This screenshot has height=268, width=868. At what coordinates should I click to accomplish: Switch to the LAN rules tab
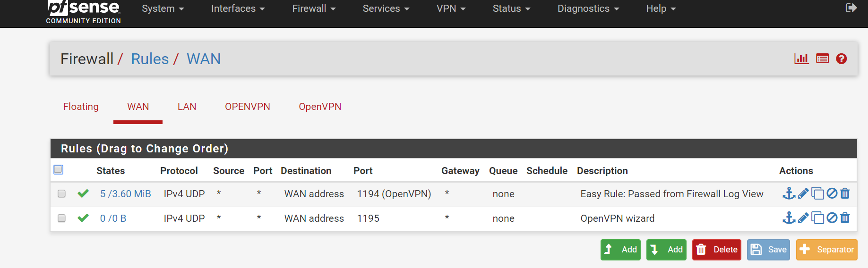pos(187,107)
